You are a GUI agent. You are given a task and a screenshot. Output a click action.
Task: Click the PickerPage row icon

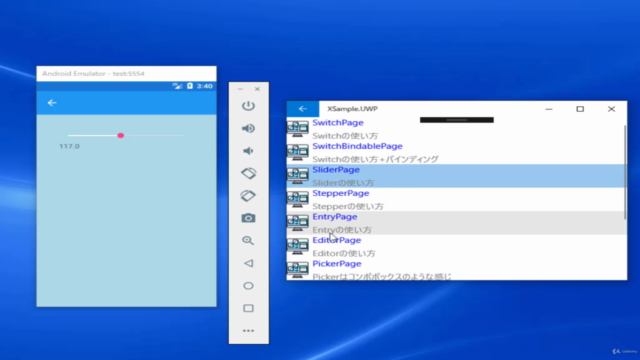pyautogui.click(x=298, y=269)
